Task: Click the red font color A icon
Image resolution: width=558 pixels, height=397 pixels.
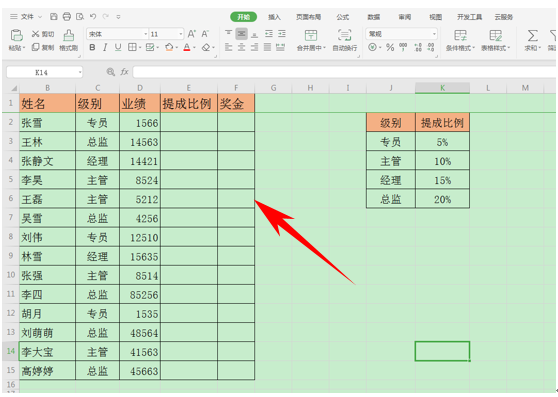Action: click(x=187, y=47)
